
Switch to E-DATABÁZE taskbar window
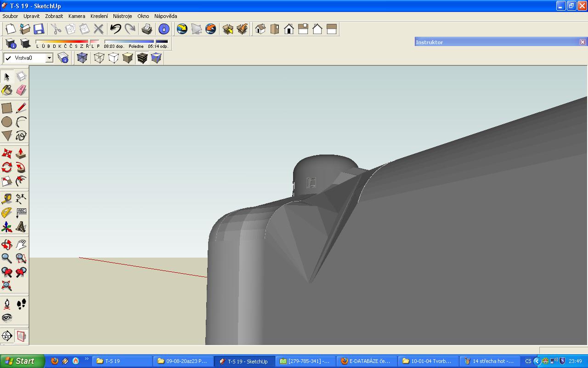point(366,361)
